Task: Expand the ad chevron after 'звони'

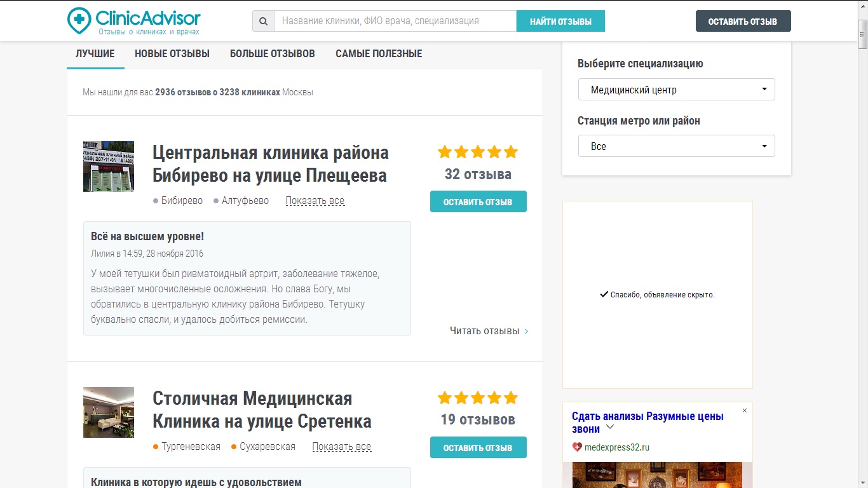Action: coord(610,428)
